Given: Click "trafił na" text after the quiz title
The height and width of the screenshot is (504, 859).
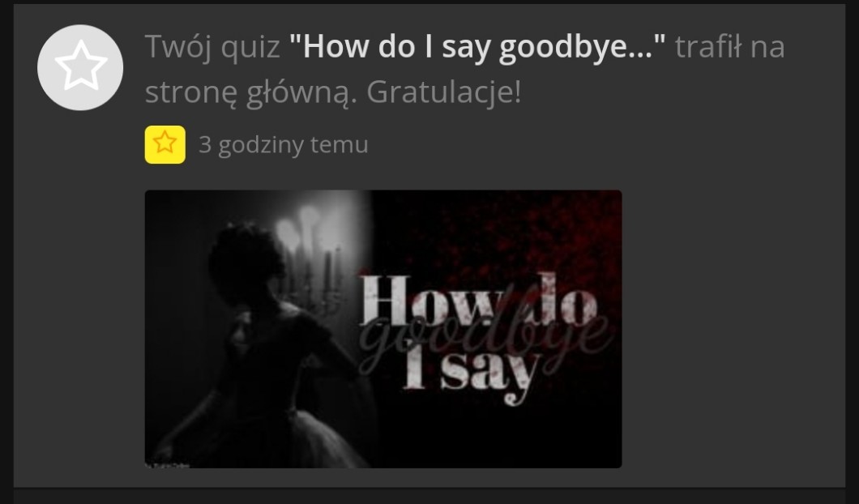Looking at the screenshot, I should [729, 47].
